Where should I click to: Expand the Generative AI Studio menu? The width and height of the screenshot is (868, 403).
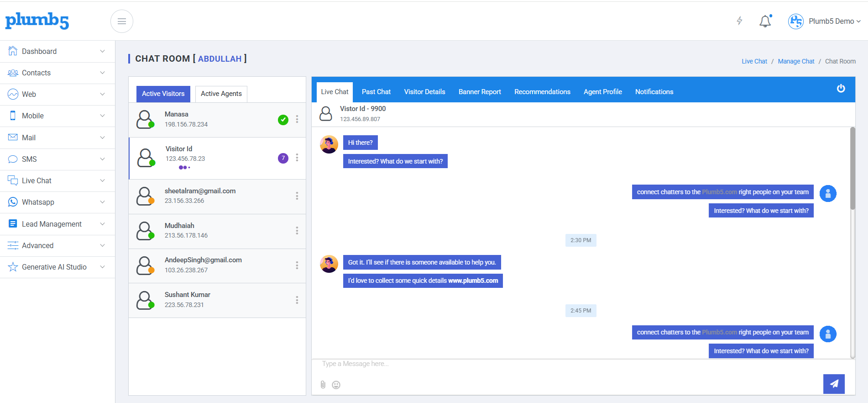coord(58,267)
